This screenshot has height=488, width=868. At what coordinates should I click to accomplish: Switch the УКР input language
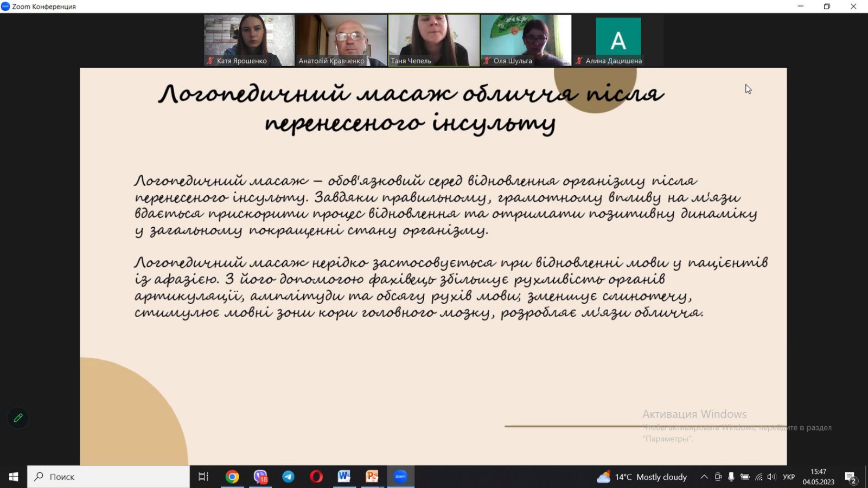tap(789, 477)
